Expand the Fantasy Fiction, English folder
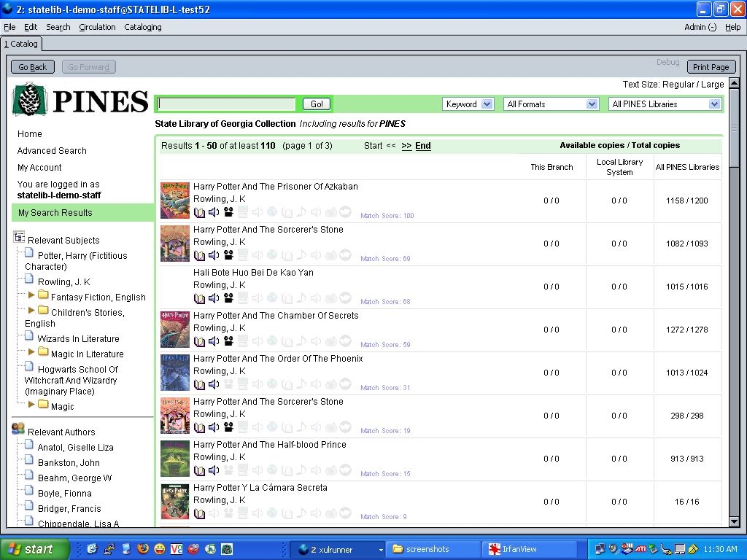747x560 pixels. tap(31, 295)
